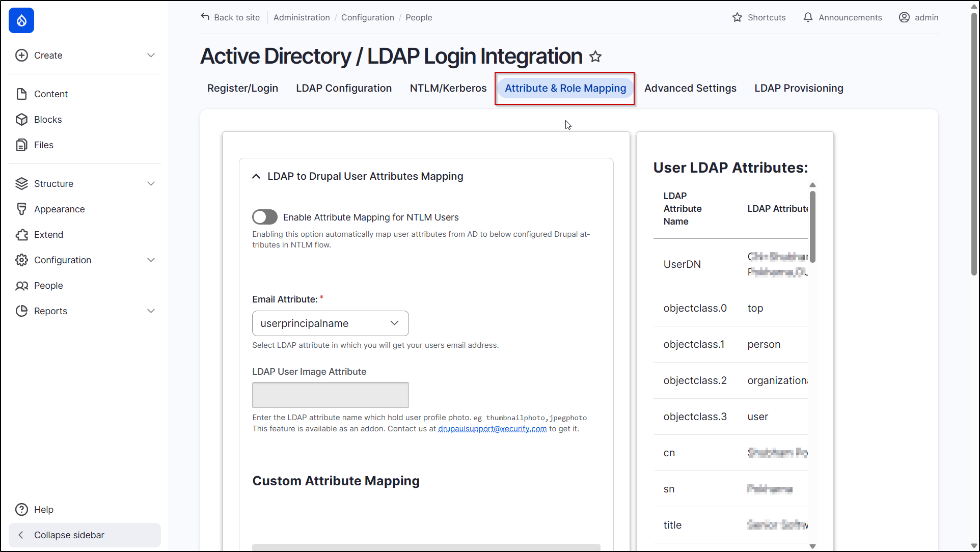Click the Appearance brush icon
This screenshot has width=980, height=552.
pos(21,209)
